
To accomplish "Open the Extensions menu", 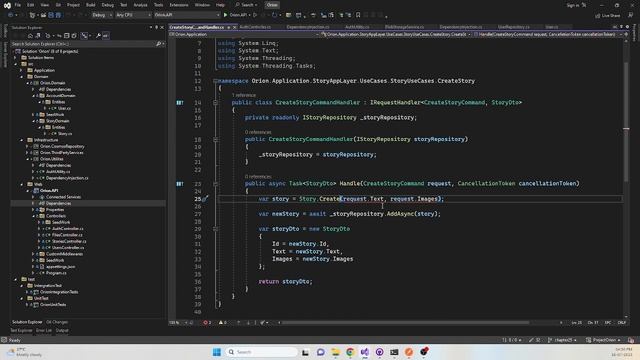I will 179,5.
